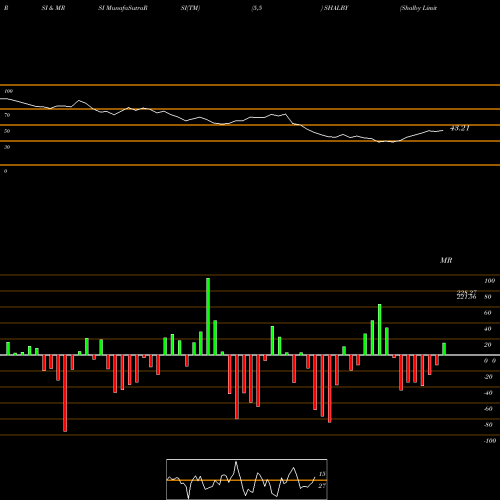Image resolution: width=500 pixels, height=500 pixels.
Task: Open the mini oscillator chart thumbnail at bottom
Action: click(247, 479)
